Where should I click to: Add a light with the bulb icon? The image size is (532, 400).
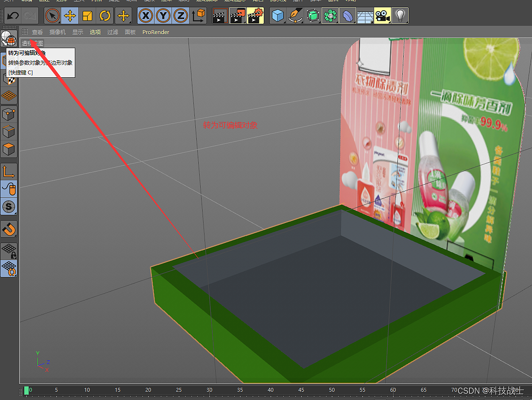(400, 16)
